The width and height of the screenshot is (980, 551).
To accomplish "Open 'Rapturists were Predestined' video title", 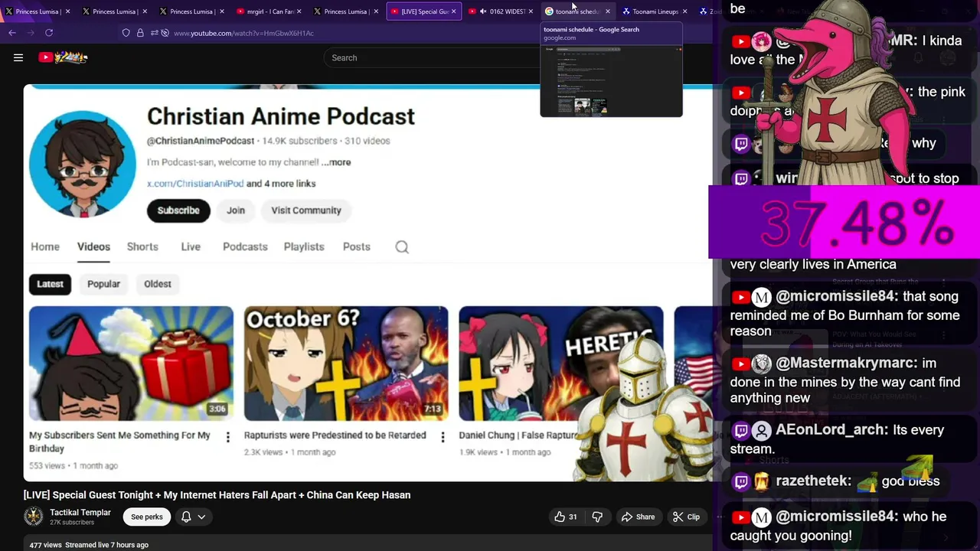I will [335, 435].
